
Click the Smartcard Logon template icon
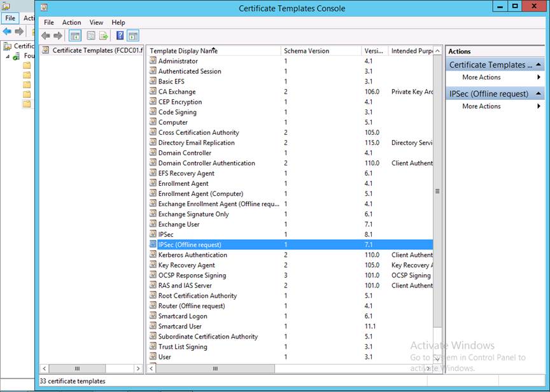coord(153,316)
